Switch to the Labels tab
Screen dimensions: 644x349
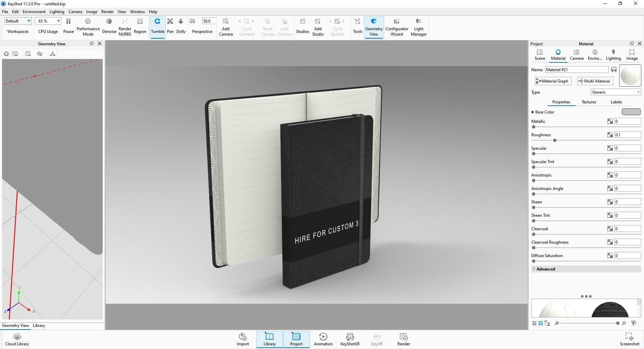[x=616, y=102]
